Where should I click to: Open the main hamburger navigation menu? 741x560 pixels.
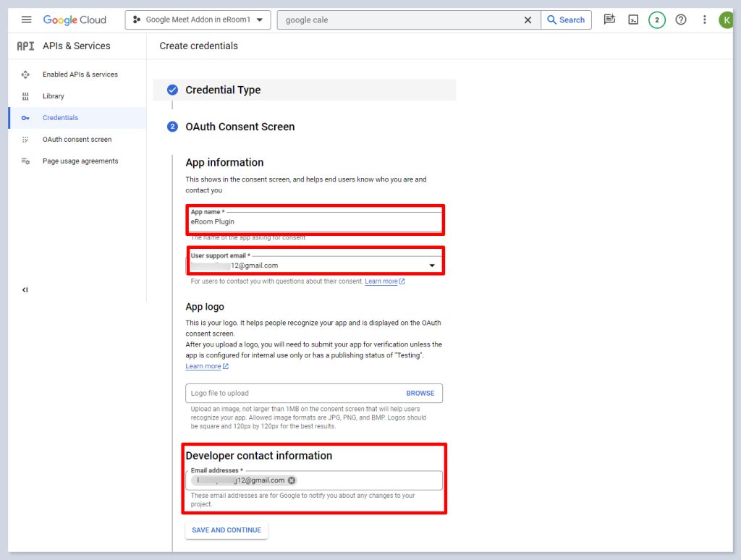click(x=27, y=20)
